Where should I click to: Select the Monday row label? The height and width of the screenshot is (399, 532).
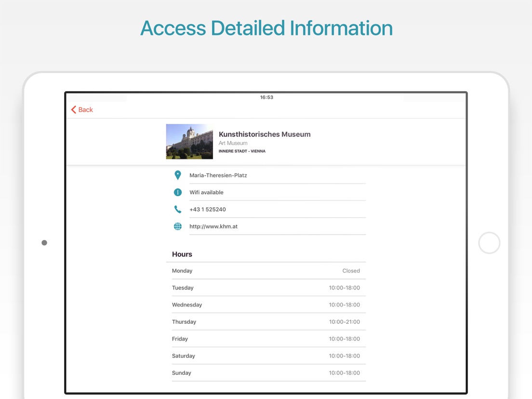coord(182,271)
